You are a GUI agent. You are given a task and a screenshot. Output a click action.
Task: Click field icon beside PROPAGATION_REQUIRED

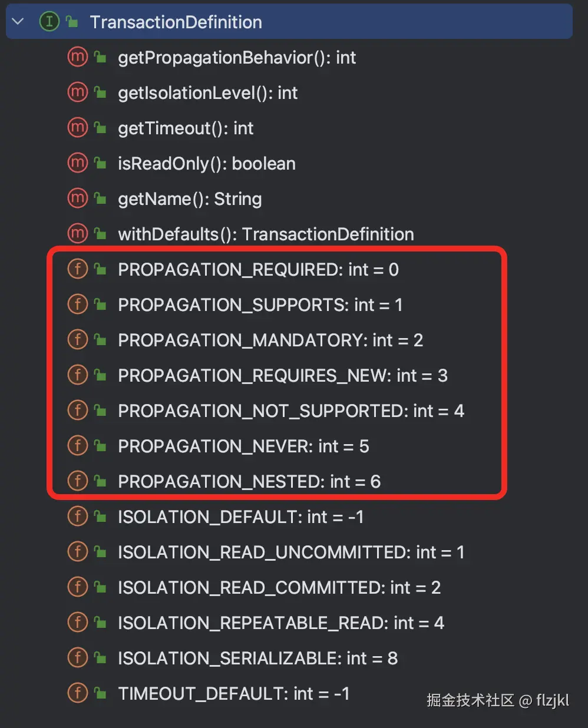point(77,269)
